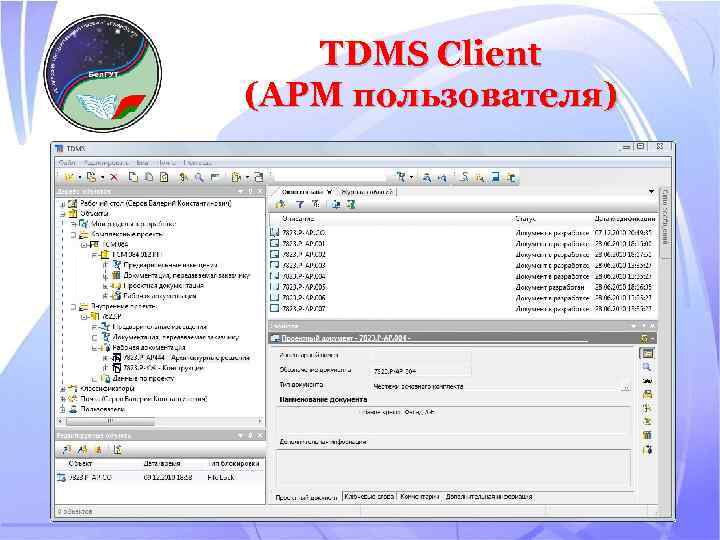Select Данные по проекту tree item
The height and width of the screenshot is (540, 720).
tap(144, 378)
